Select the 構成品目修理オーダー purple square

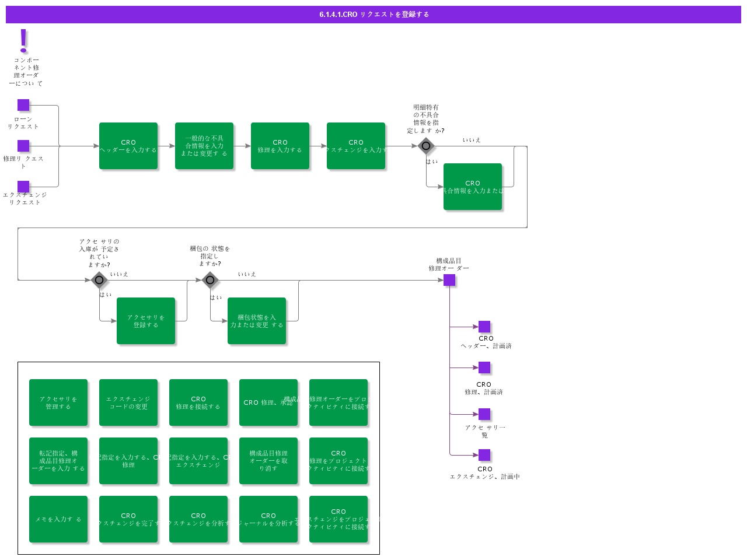449,280
